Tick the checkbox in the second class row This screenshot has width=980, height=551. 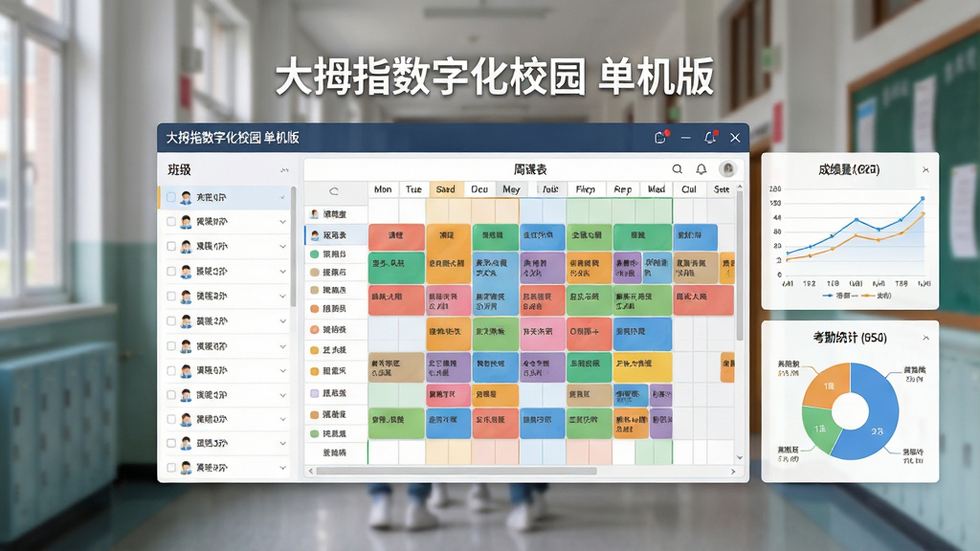170,222
